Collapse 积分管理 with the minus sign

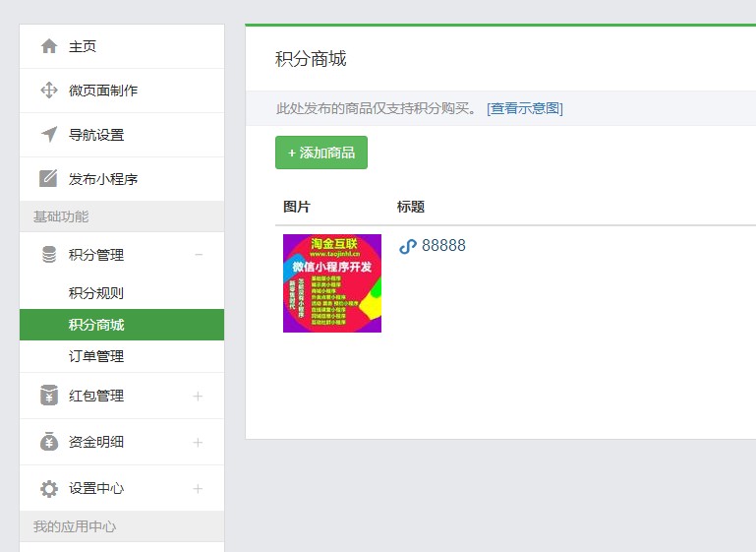coord(199,255)
